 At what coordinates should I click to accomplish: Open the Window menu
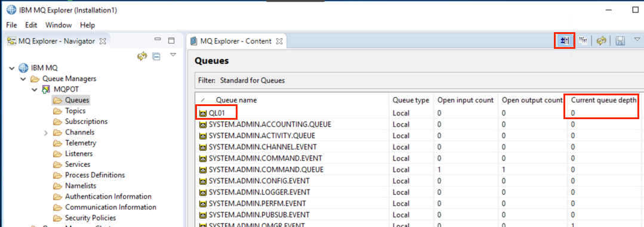click(58, 25)
